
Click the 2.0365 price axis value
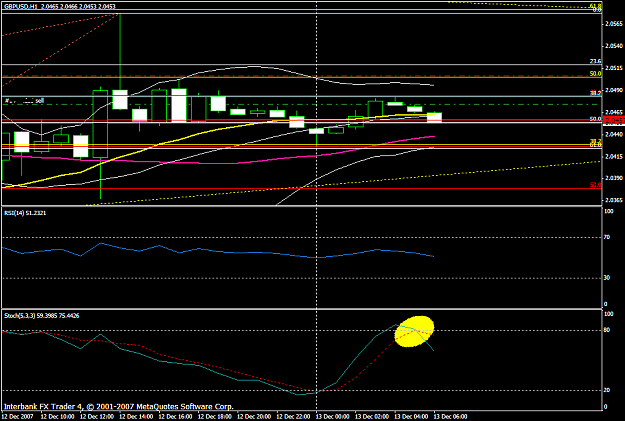(613, 201)
